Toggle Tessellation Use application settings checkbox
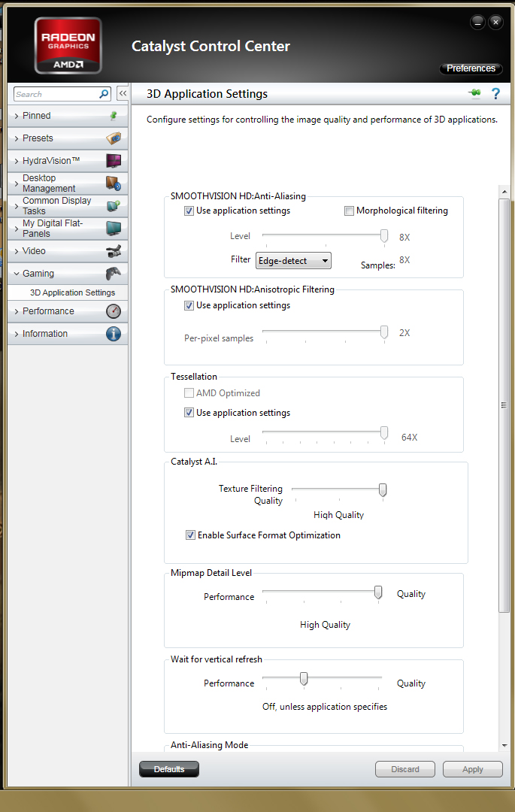This screenshot has height=812, width=515. (x=189, y=413)
